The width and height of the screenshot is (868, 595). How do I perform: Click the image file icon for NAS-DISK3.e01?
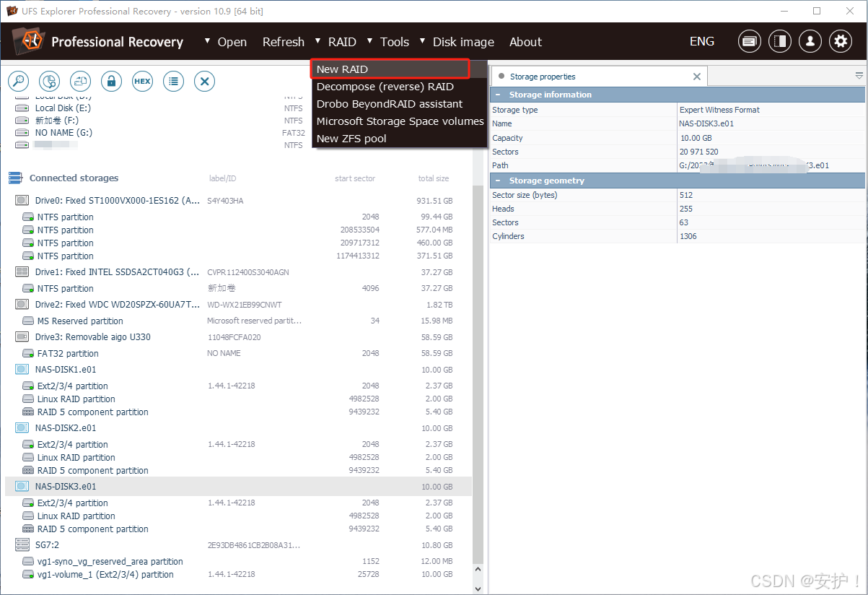pos(22,487)
